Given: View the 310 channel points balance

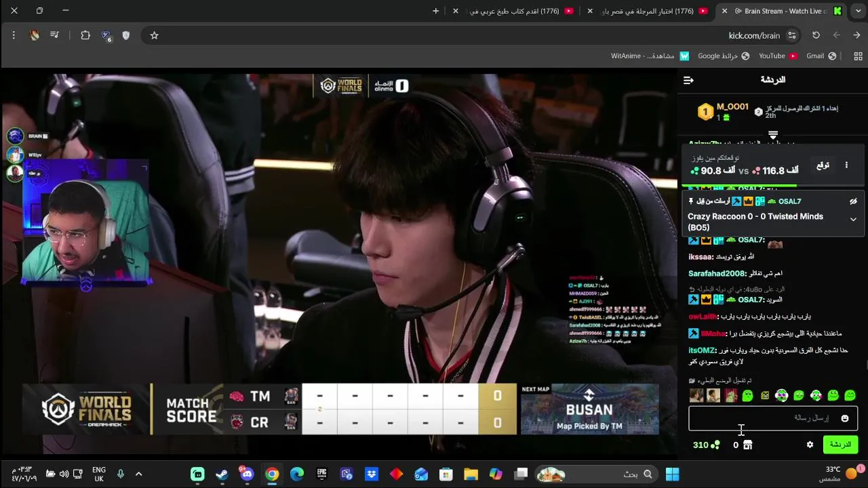Looking at the screenshot, I should coord(706,445).
